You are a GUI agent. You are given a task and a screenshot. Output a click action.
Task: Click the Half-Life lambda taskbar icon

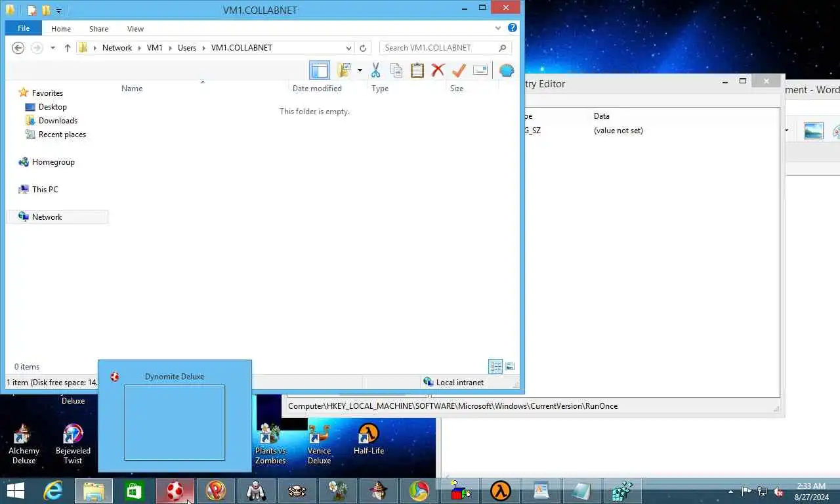pyautogui.click(x=501, y=490)
